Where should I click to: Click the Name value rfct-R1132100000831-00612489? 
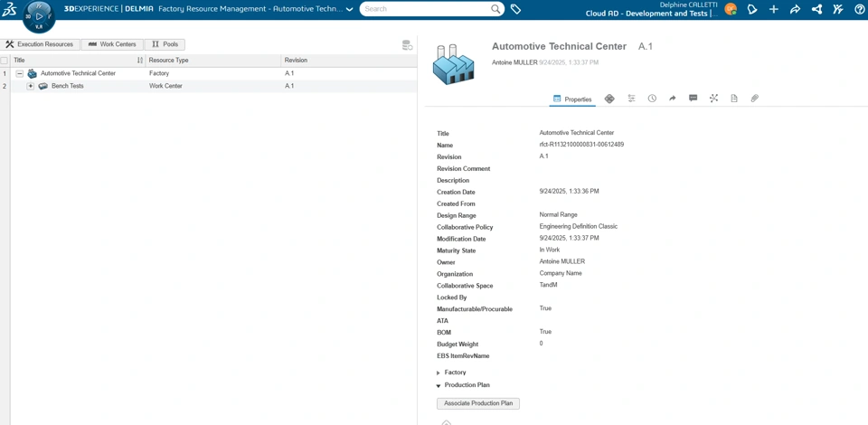pyautogui.click(x=581, y=145)
